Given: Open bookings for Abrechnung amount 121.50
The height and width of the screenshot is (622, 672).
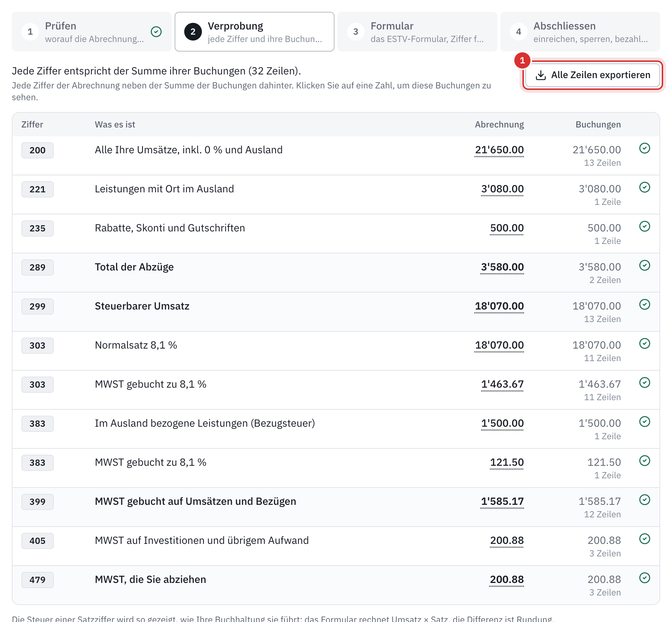Looking at the screenshot, I should (x=507, y=462).
